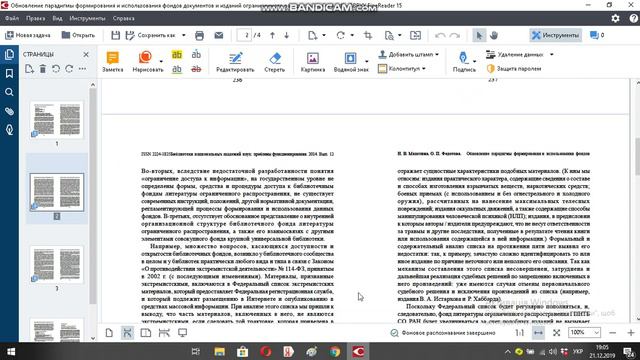Add a watermark with Водяной знак

[x=351, y=62]
